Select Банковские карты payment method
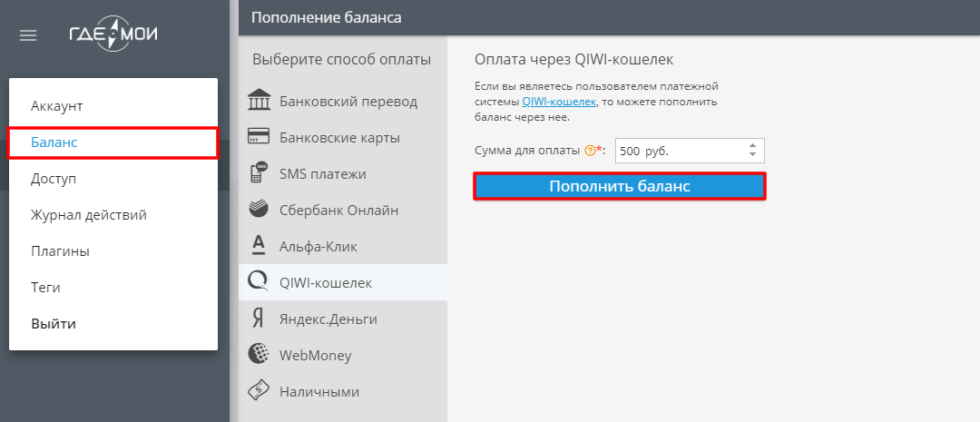980x422 pixels. [343, 138]
